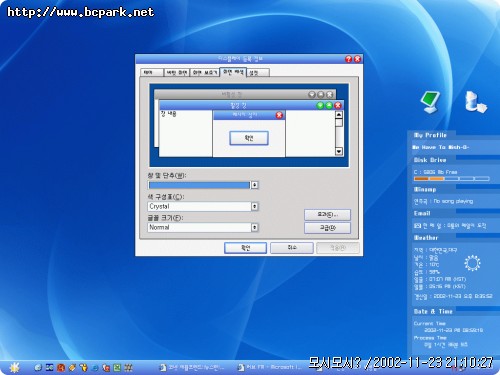Screen dimensions: 500x375
Task: Click the '창 내용' window text in preview
Action: tap(168, 114)
